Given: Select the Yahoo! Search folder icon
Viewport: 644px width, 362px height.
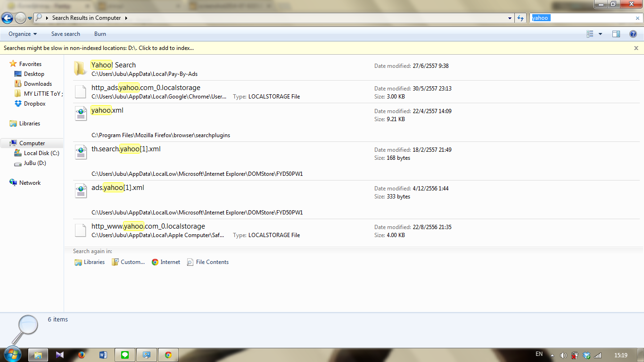Looking at the screenshot, I should tap(80, 68).
